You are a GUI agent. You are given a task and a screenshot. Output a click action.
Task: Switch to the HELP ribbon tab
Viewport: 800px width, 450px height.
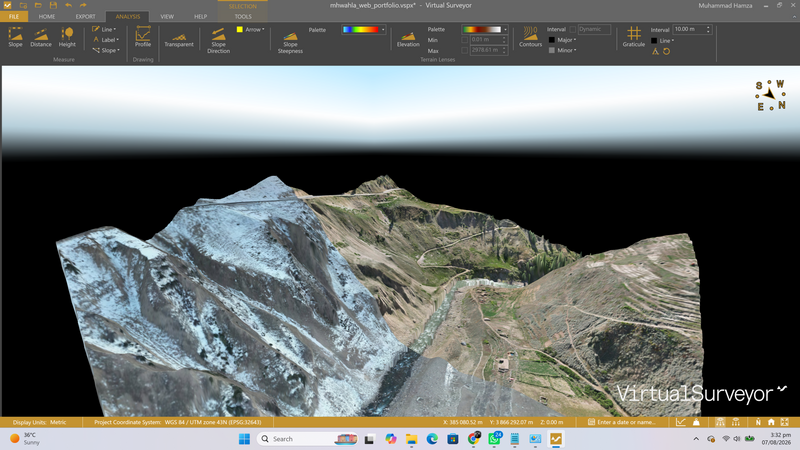tap(201, 17)
